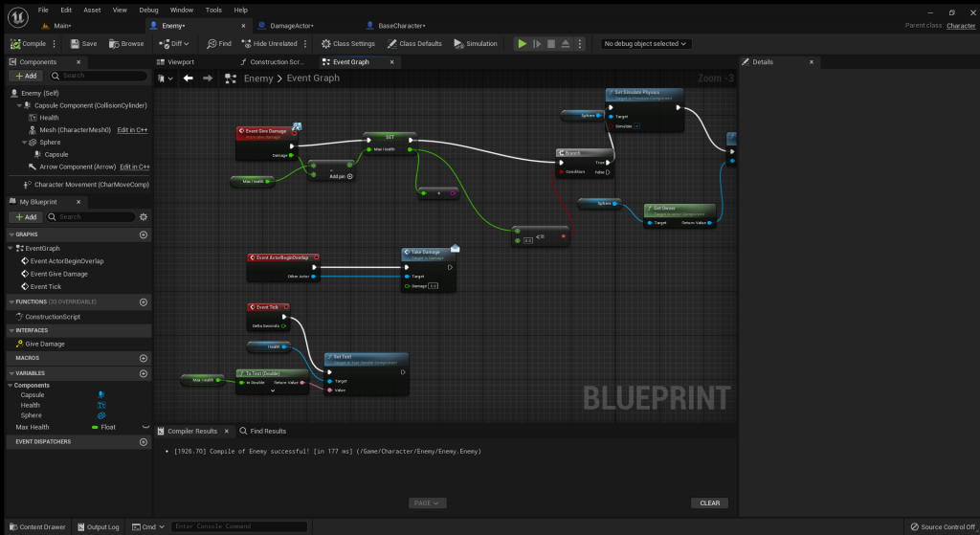Viewport: 980px width, 535px height.
Task: Switch to the BaseCharacter tab
Action: point(401,26)
